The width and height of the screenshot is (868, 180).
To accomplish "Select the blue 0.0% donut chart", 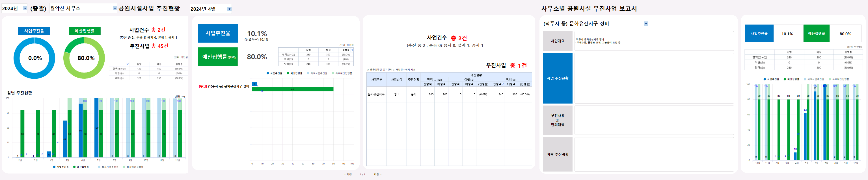I will pos(34,58).
